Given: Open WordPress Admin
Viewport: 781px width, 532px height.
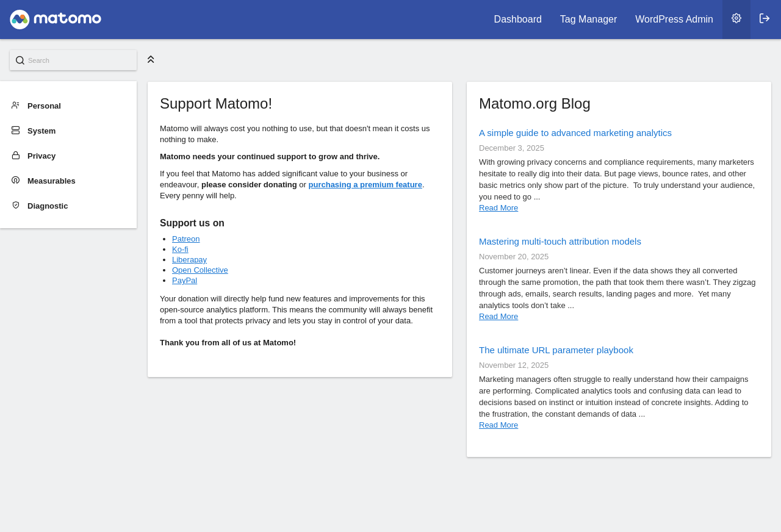Looking at the screenshot, I should click(674, 20).
